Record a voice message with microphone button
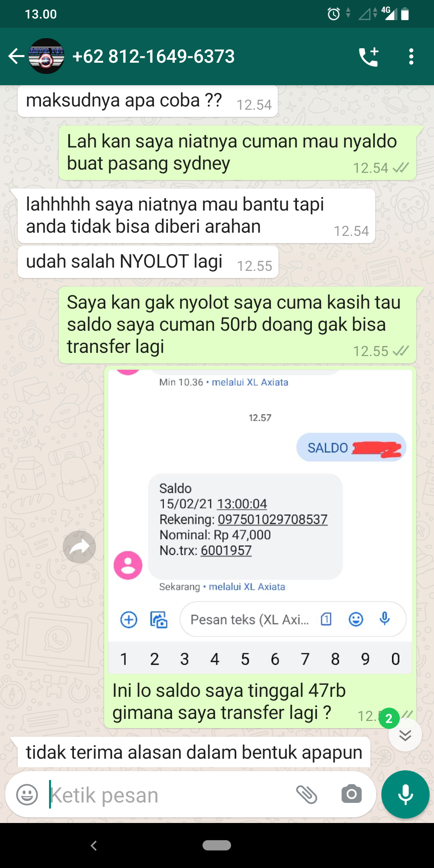The image size is (434, 868). pyautogui.click(x=405, y=794)
